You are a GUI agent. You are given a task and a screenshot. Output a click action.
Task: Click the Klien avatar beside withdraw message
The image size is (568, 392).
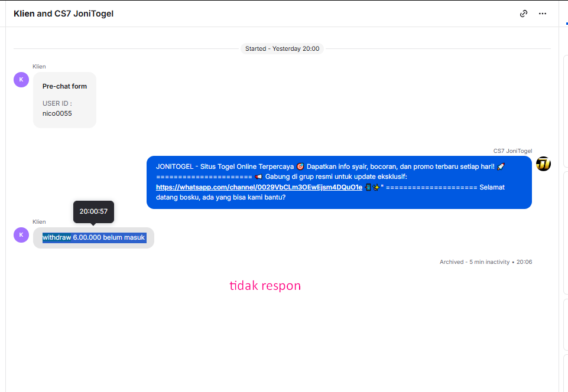coord(21,235)
